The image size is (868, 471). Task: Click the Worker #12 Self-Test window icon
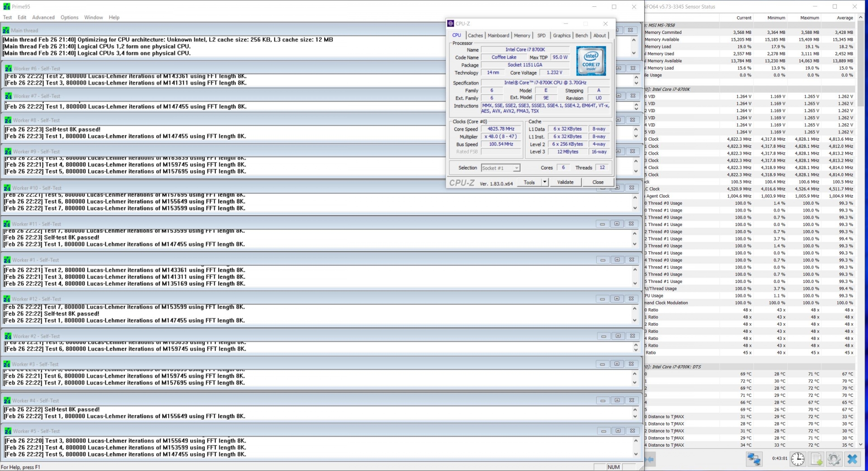coord(7,299)
